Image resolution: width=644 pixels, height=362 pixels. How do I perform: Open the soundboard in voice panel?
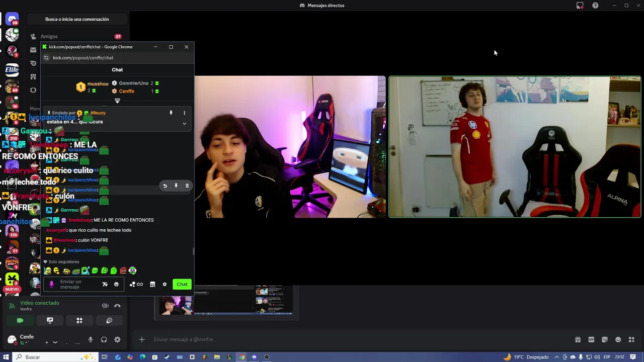tap(109, 320)
